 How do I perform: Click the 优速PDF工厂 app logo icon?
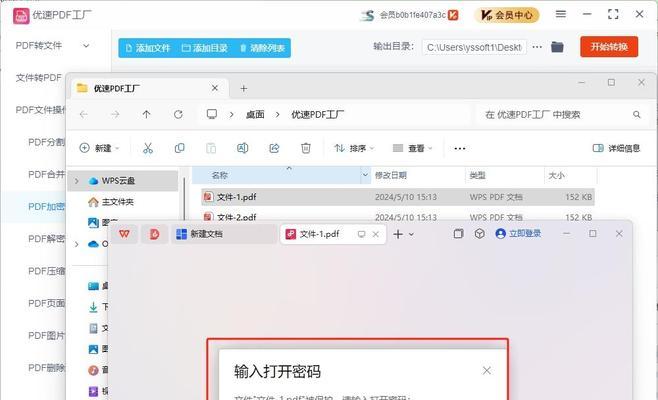click(x=21, y=16)
